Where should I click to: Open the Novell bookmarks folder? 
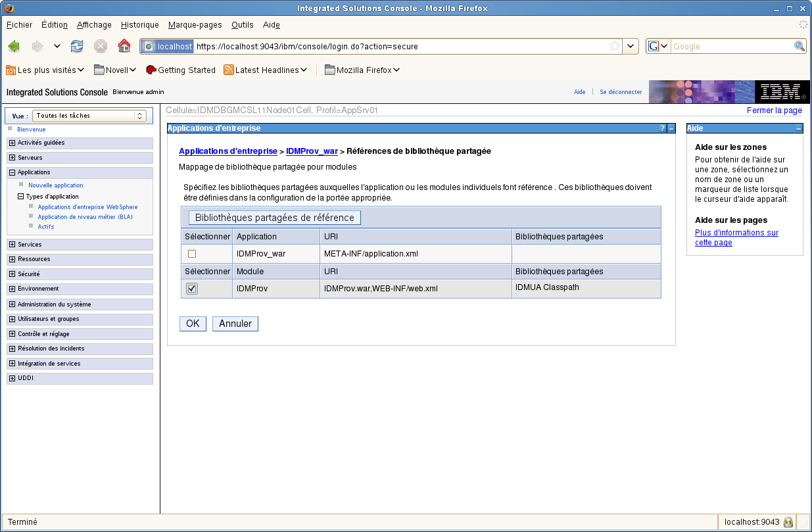(115, 70)
